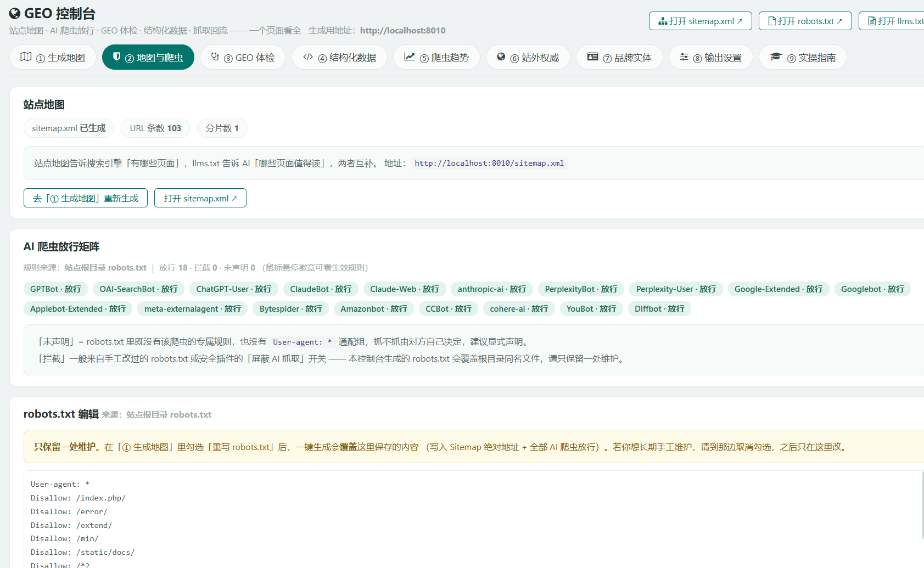
Task: Open sitemap.xml from 站点地图 section button
Action: 200,198
